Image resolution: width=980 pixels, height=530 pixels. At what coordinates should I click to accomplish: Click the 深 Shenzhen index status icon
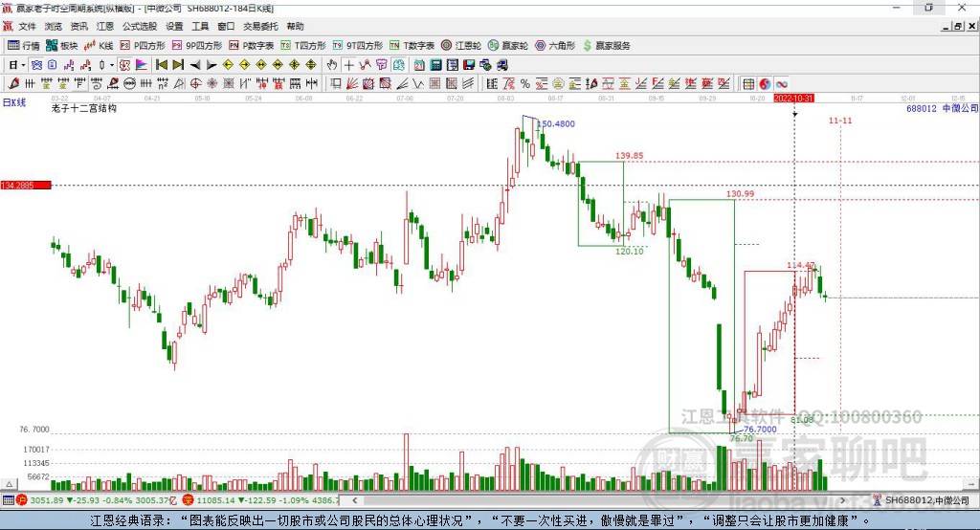click(x=189, y=500)
